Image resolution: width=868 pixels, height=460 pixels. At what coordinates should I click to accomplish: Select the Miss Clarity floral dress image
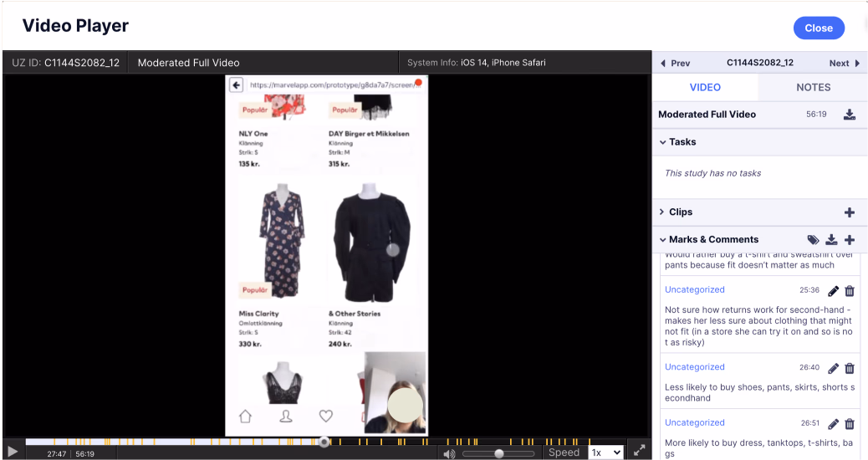(x=283, y=242)
